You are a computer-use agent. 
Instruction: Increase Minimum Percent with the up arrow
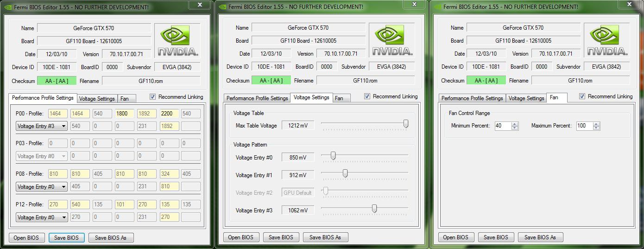click(515, 124)
